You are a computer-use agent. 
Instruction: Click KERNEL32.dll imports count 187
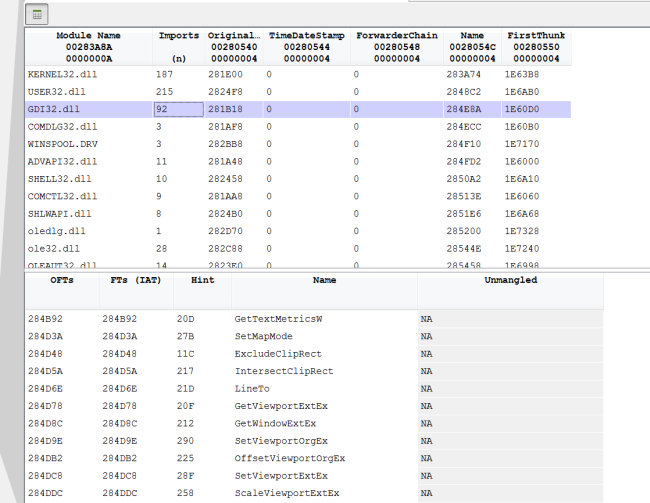pyautogui.click(x=165, y=75)
